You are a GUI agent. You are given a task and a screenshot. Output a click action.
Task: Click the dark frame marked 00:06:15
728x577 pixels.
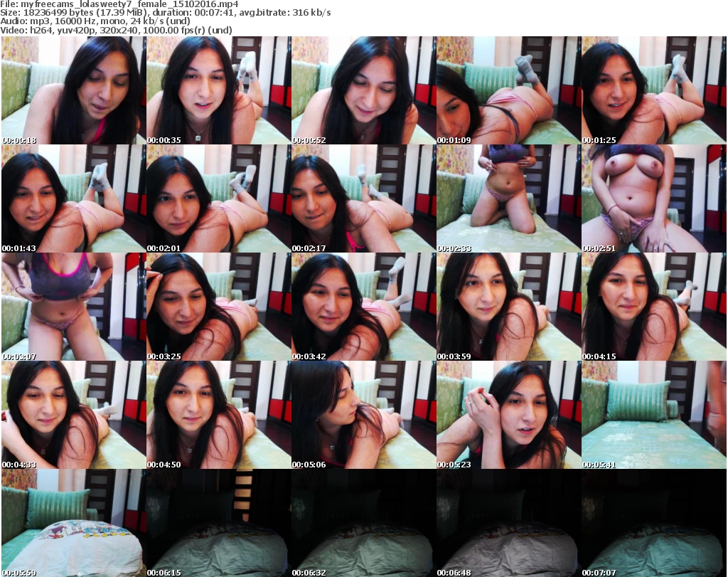pyautogui.click(x=218, y=523)
